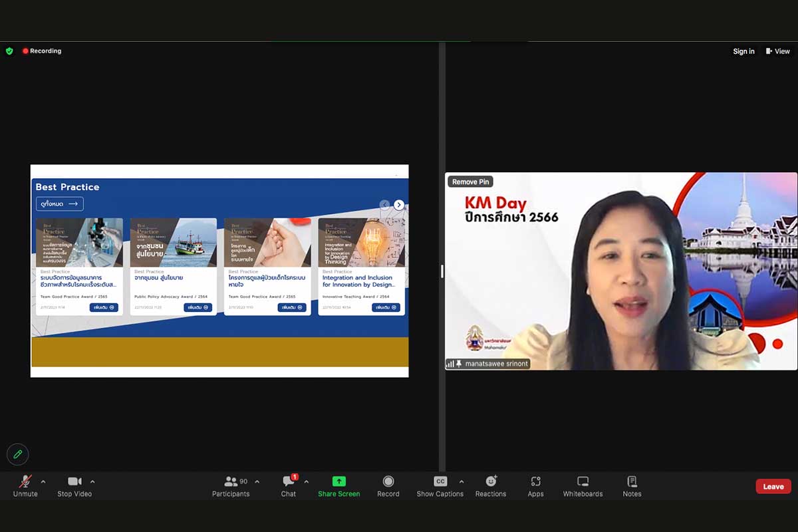Open the Reactions menu
Image resolution: width=798 pixels, height=532 pixels.
(x=491, y=485)
